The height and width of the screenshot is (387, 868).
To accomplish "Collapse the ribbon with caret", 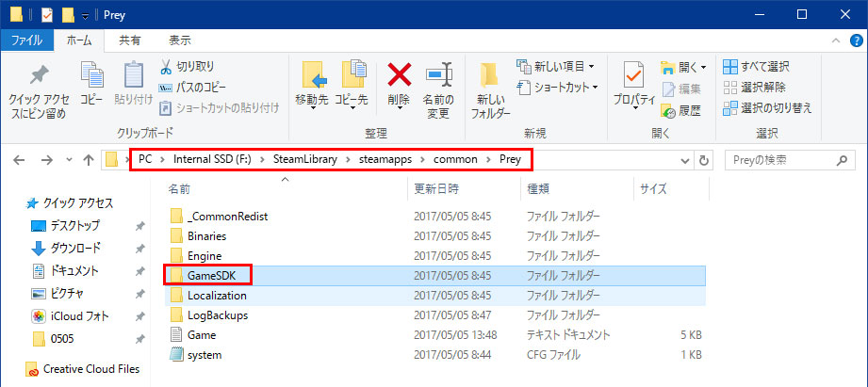I will tap(837, 40).
